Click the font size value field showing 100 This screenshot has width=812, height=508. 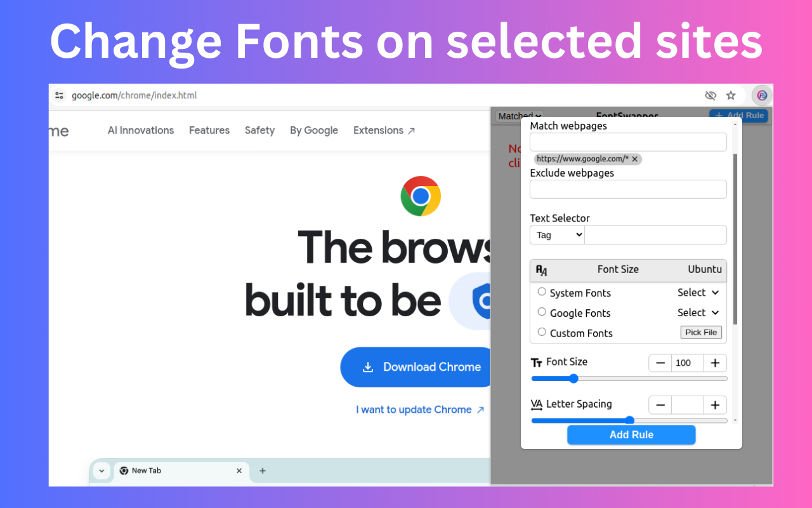pyautogui.click(x=688, y=363)
